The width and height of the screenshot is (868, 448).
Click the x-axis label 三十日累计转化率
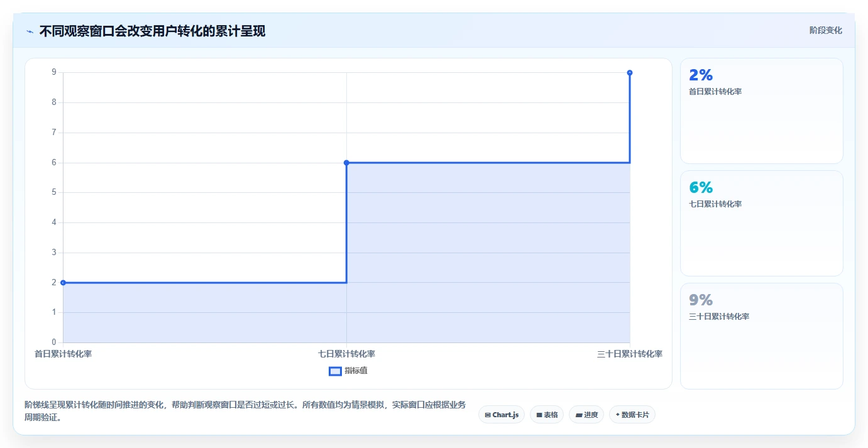point(630,354)
